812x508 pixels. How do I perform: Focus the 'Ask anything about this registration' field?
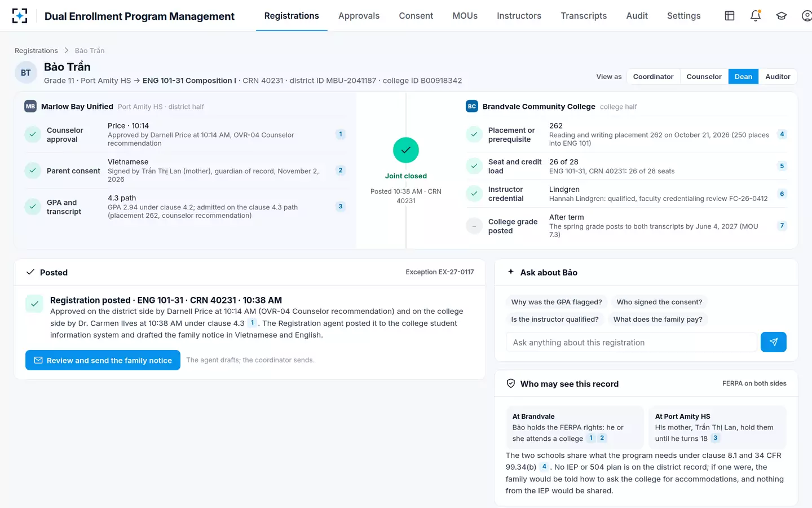(632, 342)
